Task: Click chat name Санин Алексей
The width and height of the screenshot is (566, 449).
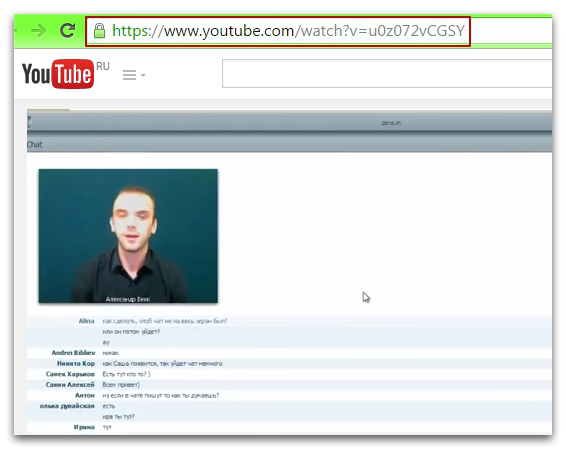Action: [70, 385]
